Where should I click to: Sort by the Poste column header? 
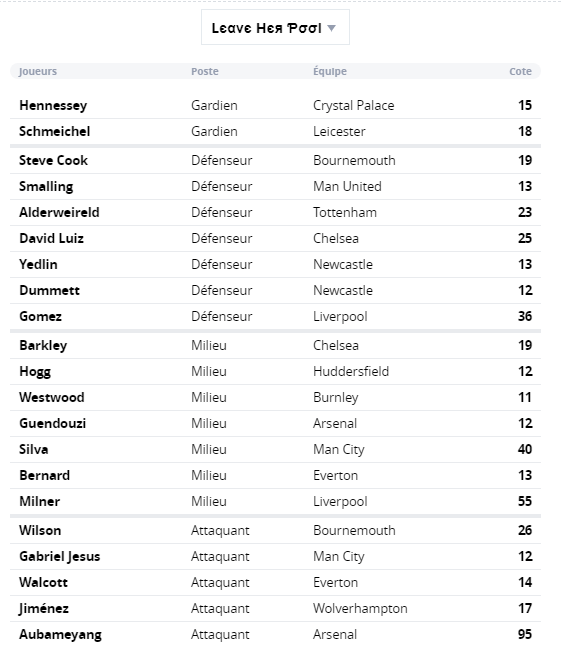click(205, 71)
